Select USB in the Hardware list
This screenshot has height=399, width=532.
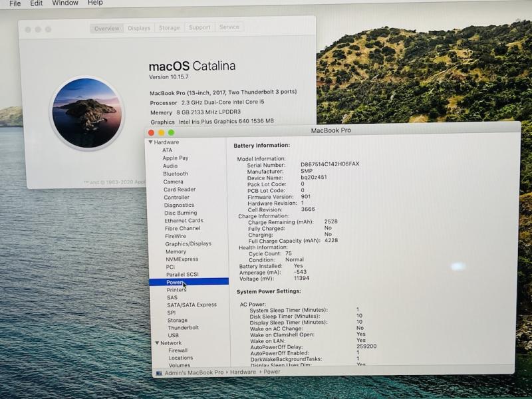pos(173,335)
